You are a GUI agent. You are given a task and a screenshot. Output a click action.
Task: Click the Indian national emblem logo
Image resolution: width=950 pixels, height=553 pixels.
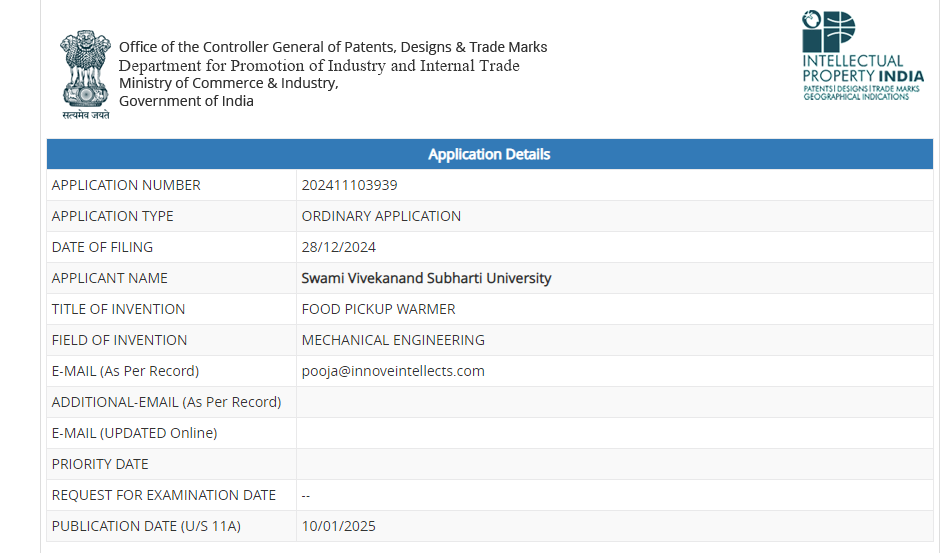(84, 72)
